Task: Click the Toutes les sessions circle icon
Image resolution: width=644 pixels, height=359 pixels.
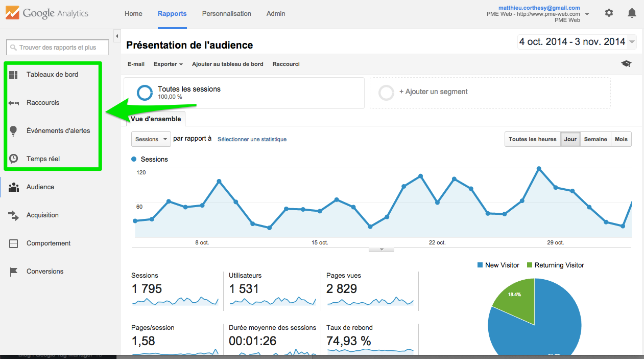Action: tap(145, 93)
